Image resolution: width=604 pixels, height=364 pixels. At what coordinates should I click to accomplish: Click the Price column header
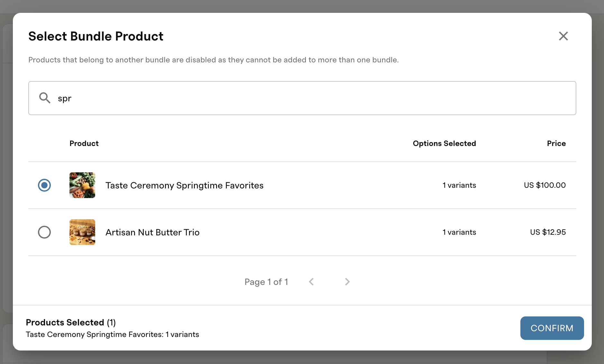[x=556, y=143]
